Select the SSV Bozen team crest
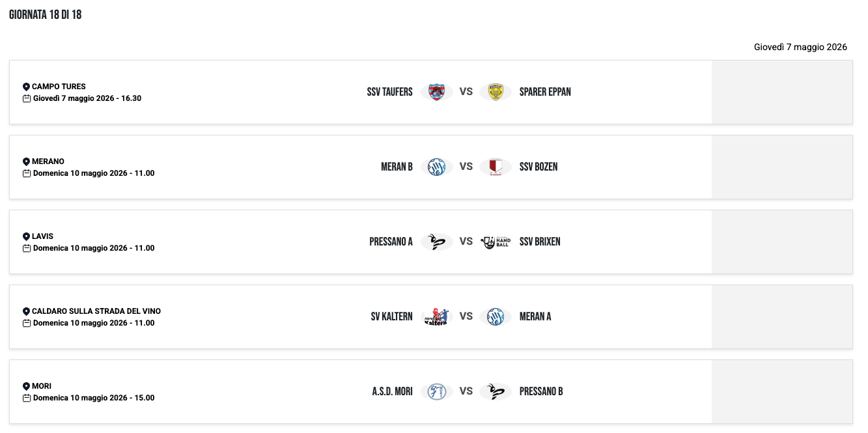Viewport: 868px width, 433px height. tap(496, 167)
